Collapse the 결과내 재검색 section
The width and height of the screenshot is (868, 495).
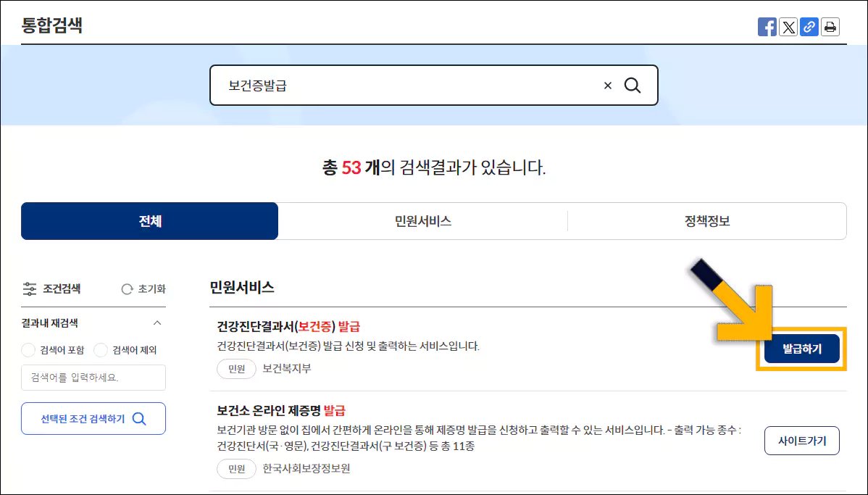(157, 323)
